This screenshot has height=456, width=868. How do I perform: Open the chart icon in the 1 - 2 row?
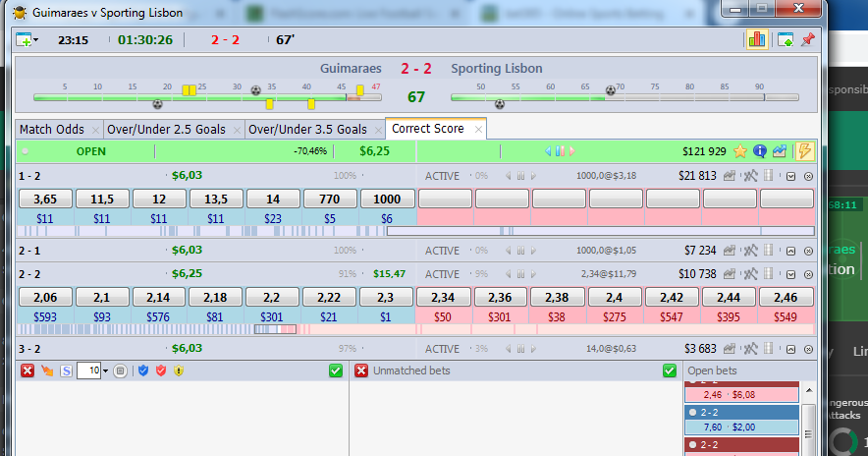pos(729,176)
